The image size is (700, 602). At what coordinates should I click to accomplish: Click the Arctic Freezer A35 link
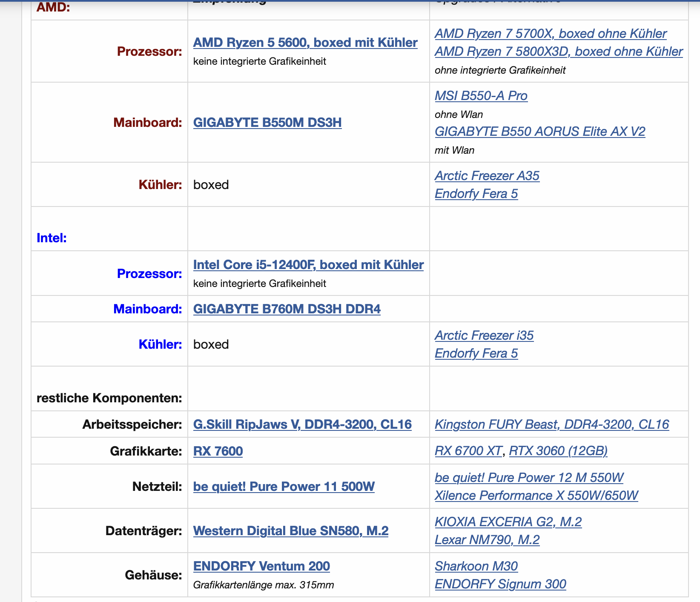(x=487, y=176)
